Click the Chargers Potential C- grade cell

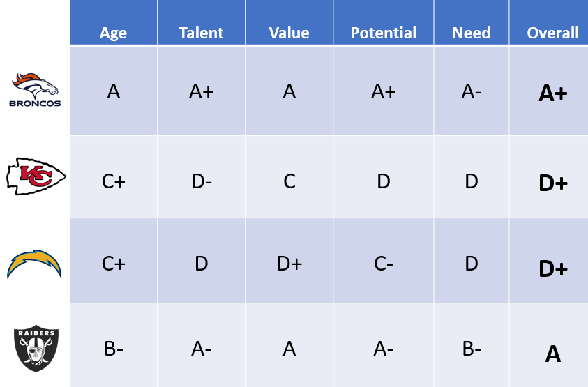[x=383, y=260]
